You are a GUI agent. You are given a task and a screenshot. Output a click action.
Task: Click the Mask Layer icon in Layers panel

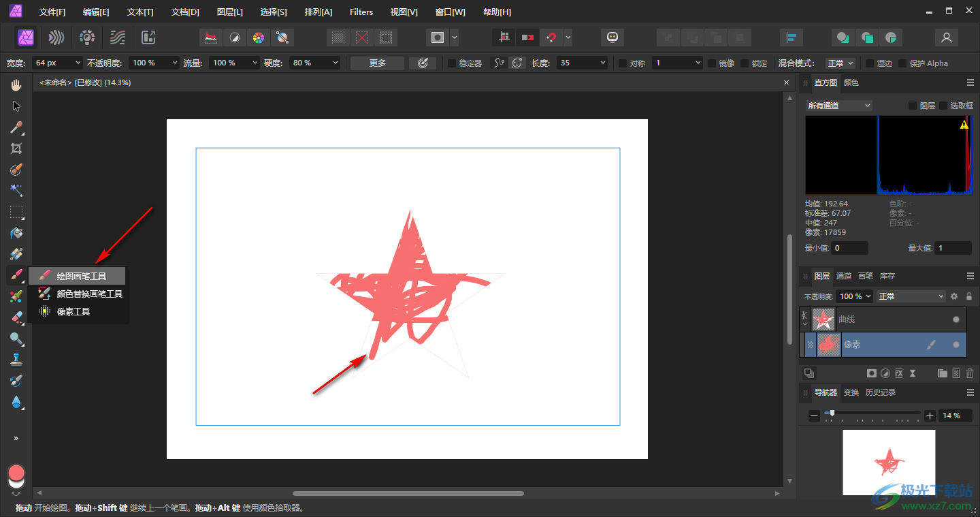[x=871, y=373]
